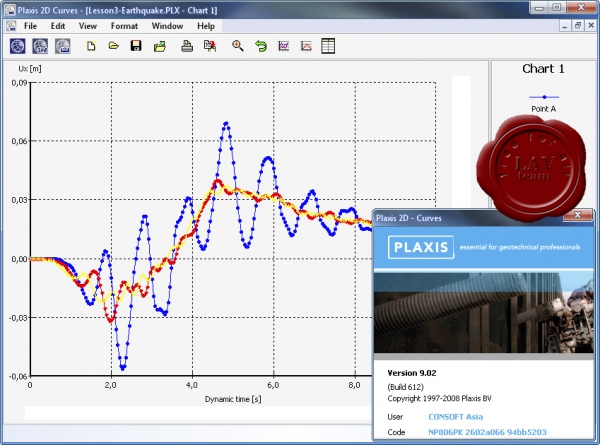Screen dimensions: 600x445
Task: Click the Chart 1 legend title
Action: pyautogui.click(x=543, y=68)
